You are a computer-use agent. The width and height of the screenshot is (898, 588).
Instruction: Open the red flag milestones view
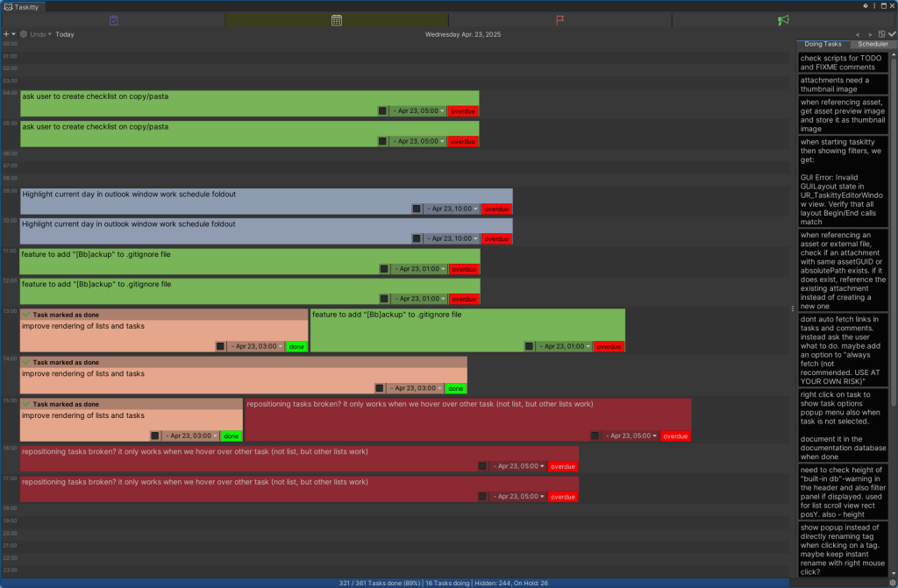[559, 20]
